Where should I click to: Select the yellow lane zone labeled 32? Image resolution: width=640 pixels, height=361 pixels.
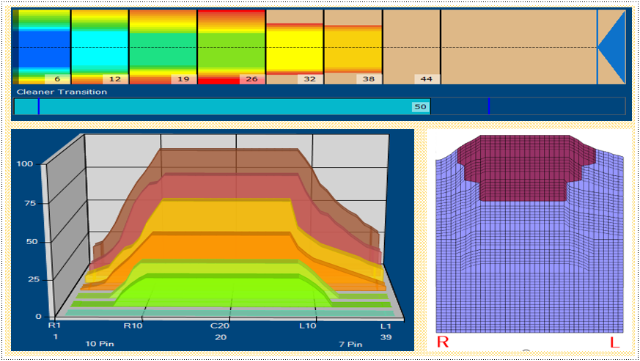tap(295, 47)
